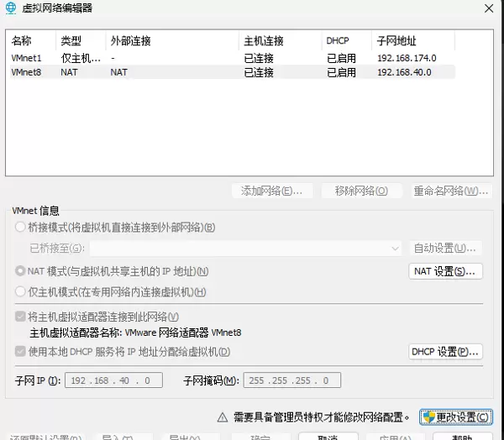Select 仅主机模式 radio button
Viewport: 504px width, 440px height.
tap(21, 292)
